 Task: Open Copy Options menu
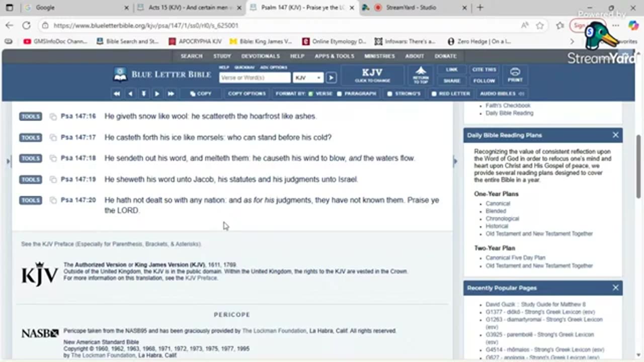pyautogui.click(x=247, y=94)
